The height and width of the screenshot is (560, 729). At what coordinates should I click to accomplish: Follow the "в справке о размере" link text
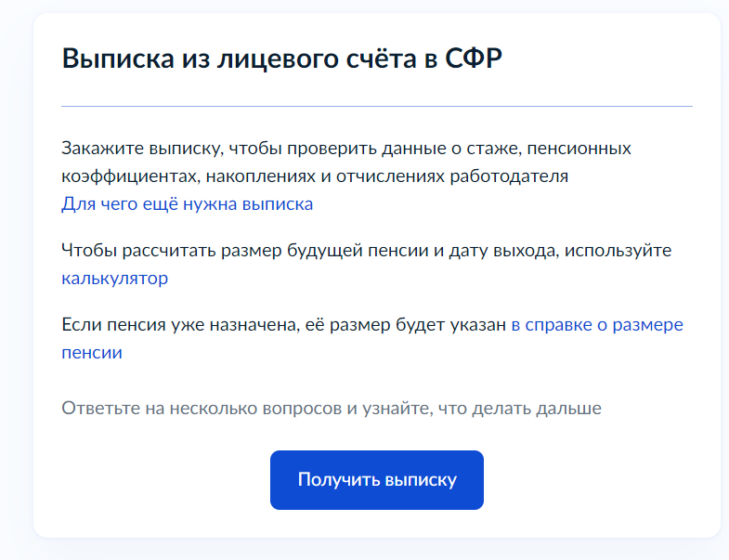coord(597,324)
